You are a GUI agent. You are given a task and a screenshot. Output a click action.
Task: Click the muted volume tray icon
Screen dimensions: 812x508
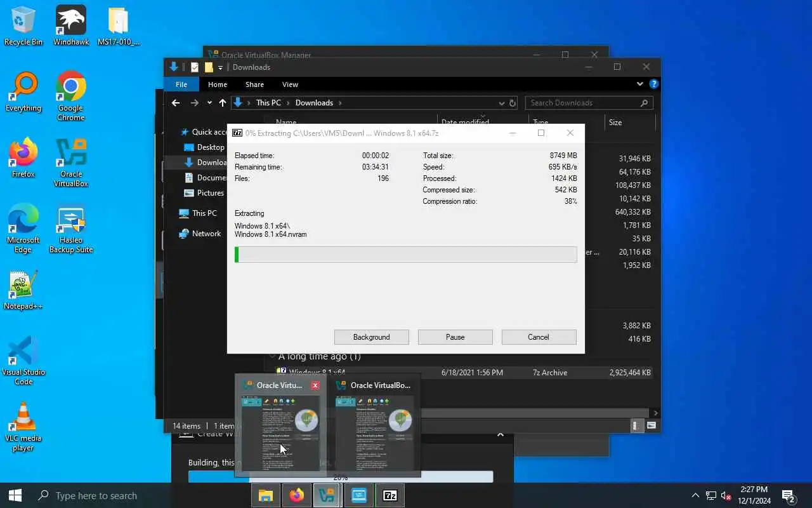point(726,496)
